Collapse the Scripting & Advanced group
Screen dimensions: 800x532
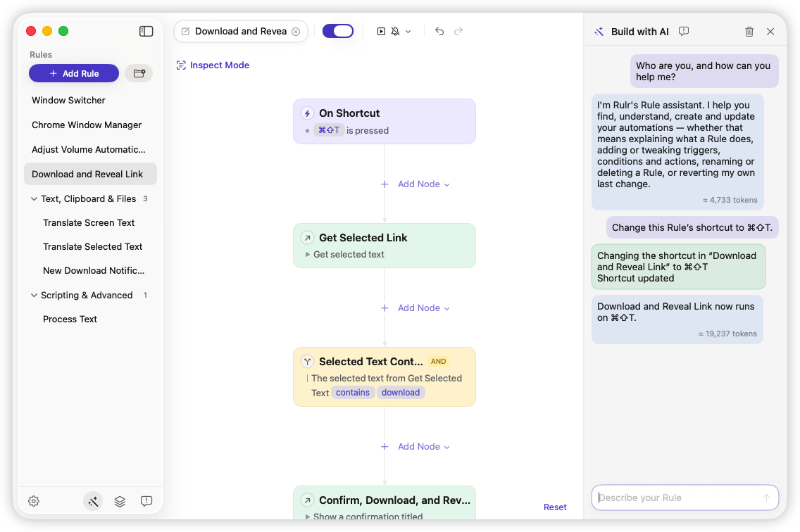pos(34,296)
